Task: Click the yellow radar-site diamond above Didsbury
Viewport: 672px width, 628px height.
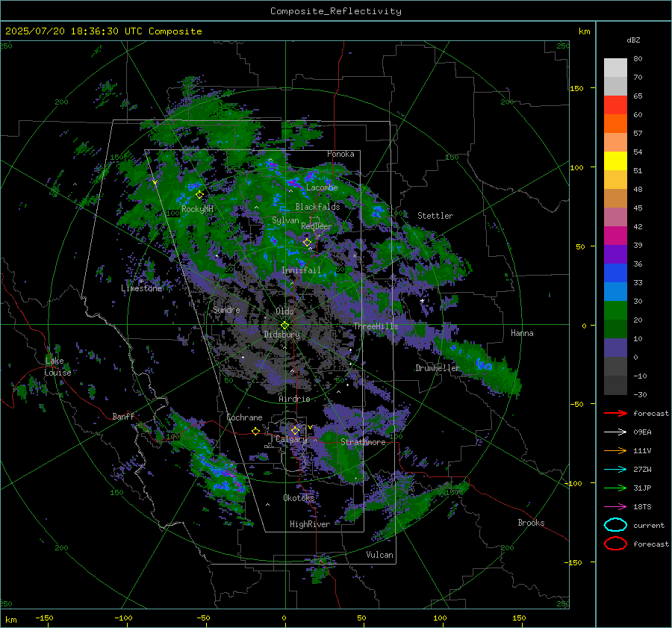Action: (284, 326)
